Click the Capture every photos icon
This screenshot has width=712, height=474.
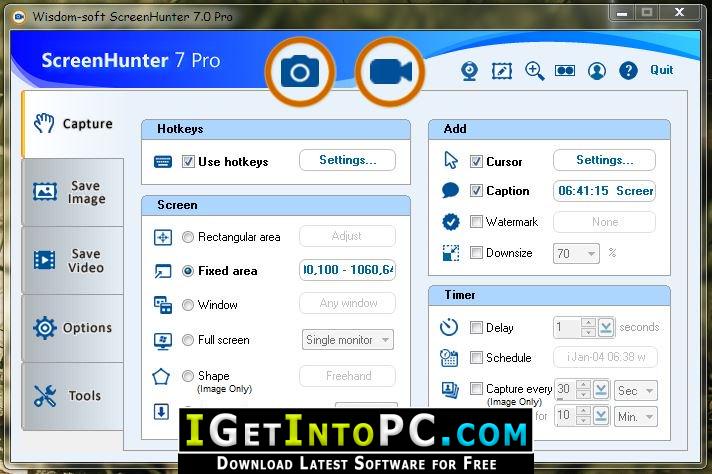[x=450, y=390]
